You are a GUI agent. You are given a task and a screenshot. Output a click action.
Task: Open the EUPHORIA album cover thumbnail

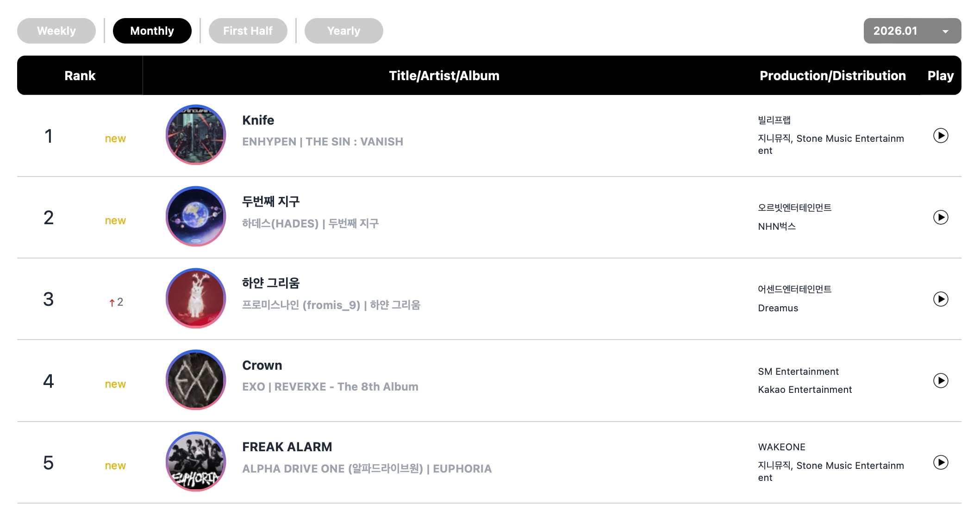click(196, 461)
